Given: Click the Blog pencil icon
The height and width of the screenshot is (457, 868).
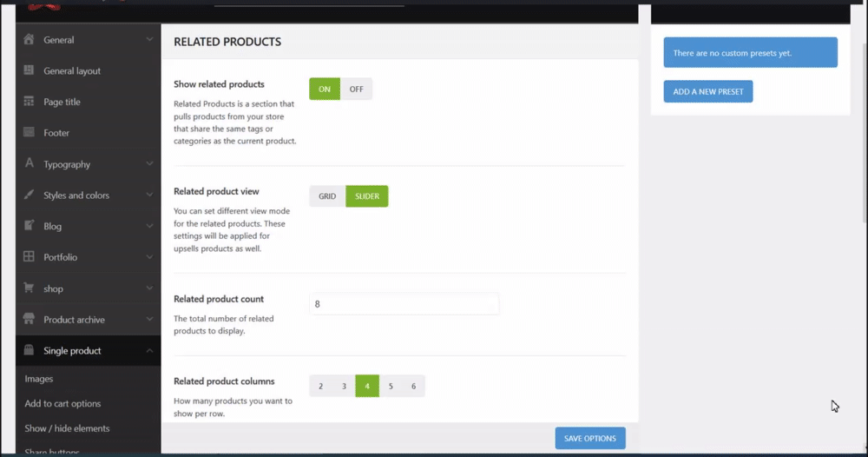Looking at the screenshot, I should (x=29, y=225).
